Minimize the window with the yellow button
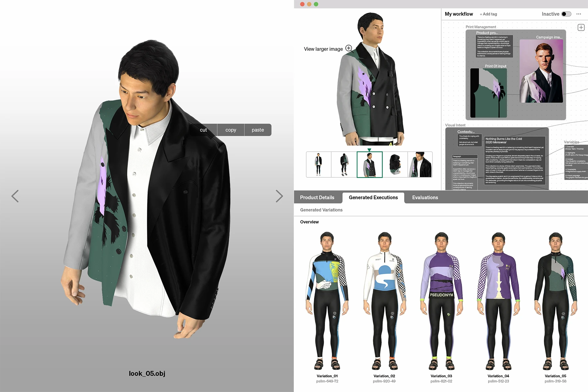The width and height of the screenshot is (588, 392). (309, 4)
